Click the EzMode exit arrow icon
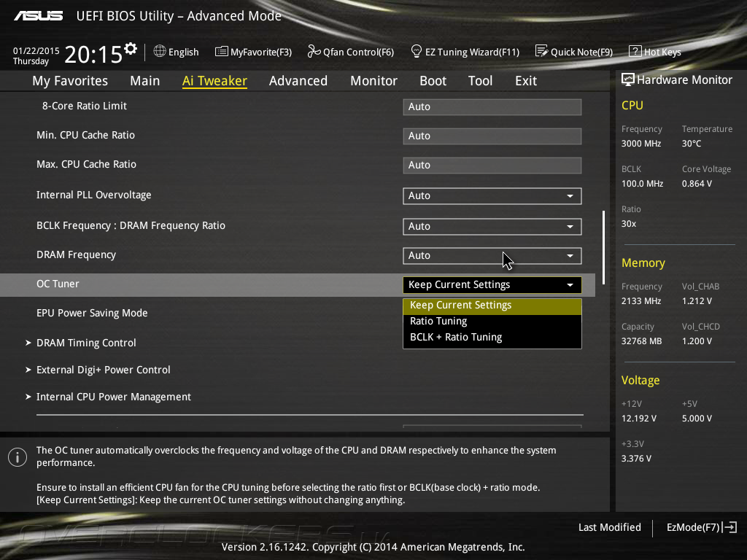This screenshot has height=560, width=747. click(x=729, y=527)
